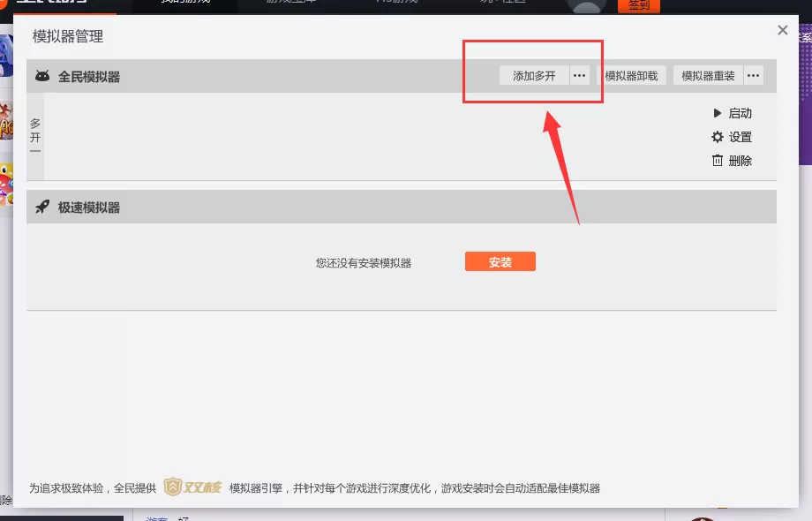Close the 模拟器管理 dialog
The height and width of the screenshot is (521, 812).
tap(783, 30)
